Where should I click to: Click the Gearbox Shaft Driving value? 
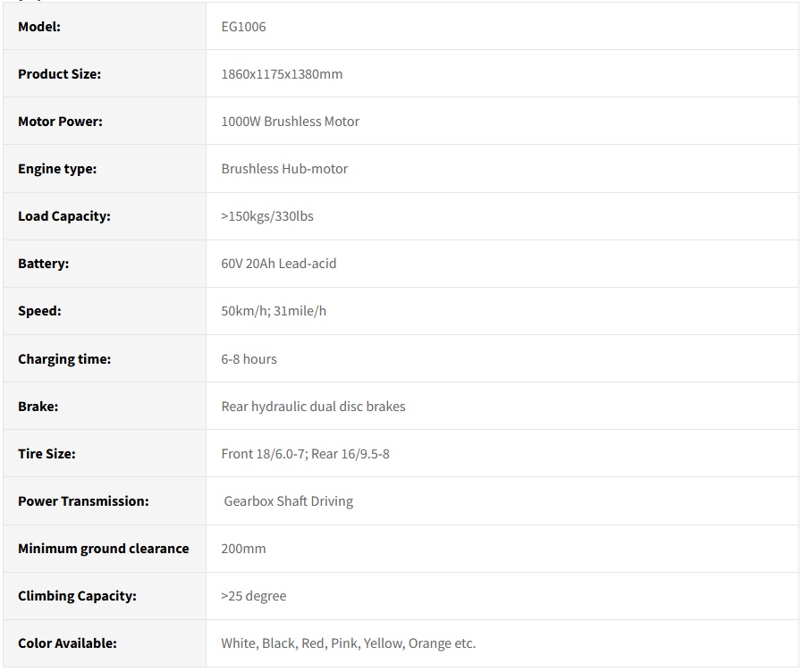288,501
